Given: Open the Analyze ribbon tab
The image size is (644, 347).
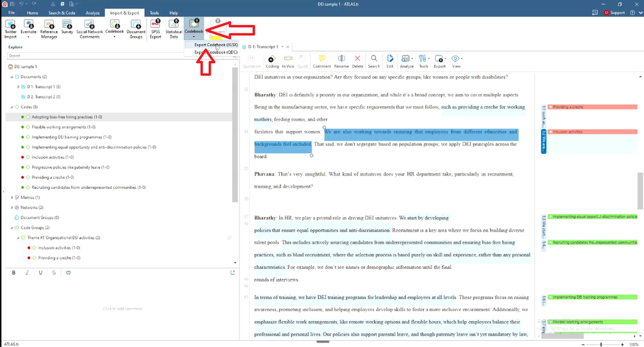Looking at the screenshot, I should pyautogui.click(x=93, y=13).
